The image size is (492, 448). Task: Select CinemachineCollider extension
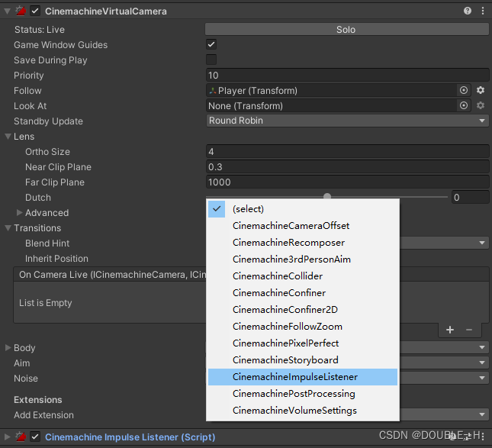(303, 276)
